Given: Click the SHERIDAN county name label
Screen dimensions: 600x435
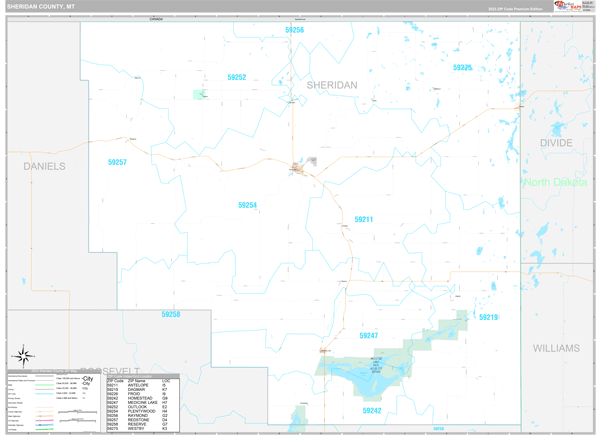Looking at the screenshot, I should click(331, 85).
